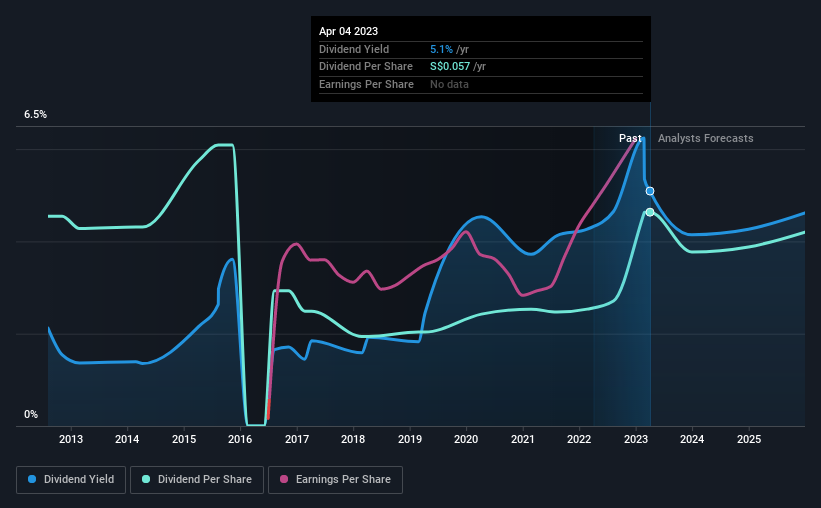Viewport: 821px width, 508px height.
Task: Click the teal Dividend Per Share legend dot
Action: [x=146, y=479]
